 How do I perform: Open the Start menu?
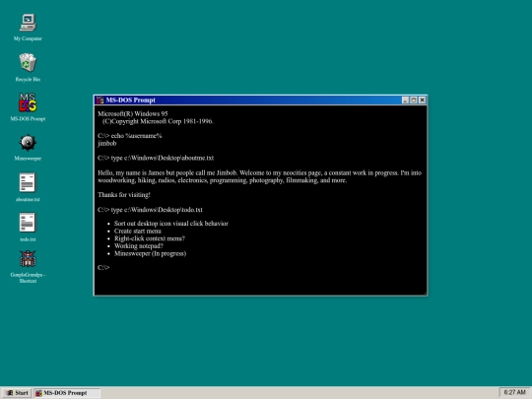(x=17, y=393)
